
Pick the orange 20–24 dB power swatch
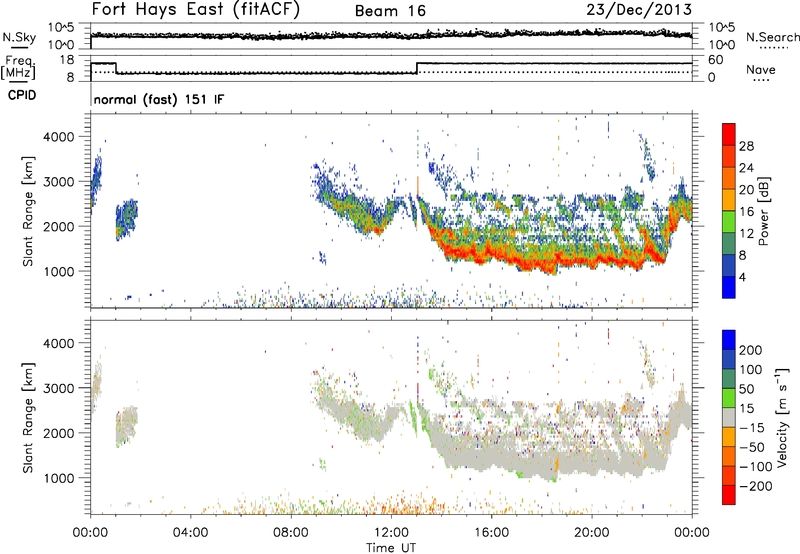729,179
